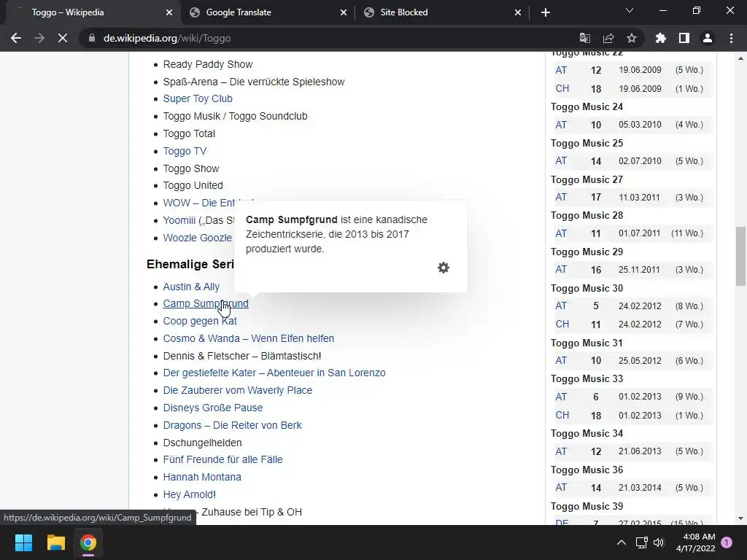This screenshot has height=560, width=747.
Task: Click AT link under Toggo Music 36
Action: pyautogui.click(x=561, y=488)
